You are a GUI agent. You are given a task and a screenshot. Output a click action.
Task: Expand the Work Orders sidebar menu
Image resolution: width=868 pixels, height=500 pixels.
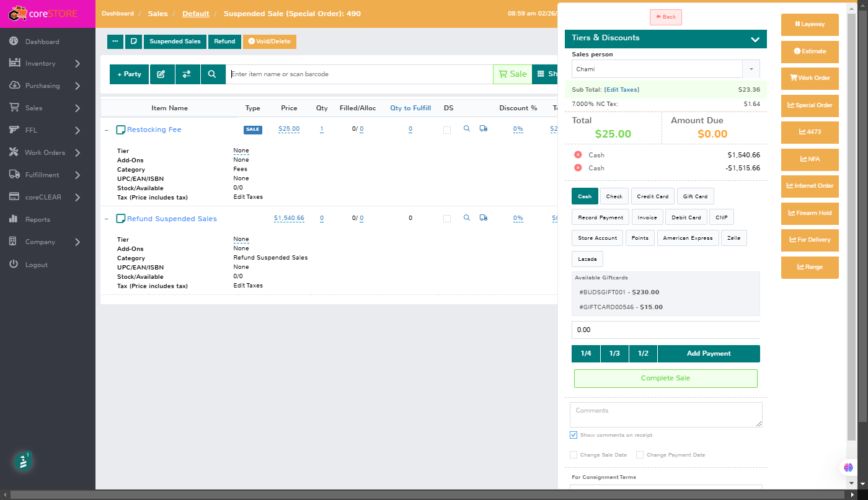(x=77, y=153)
